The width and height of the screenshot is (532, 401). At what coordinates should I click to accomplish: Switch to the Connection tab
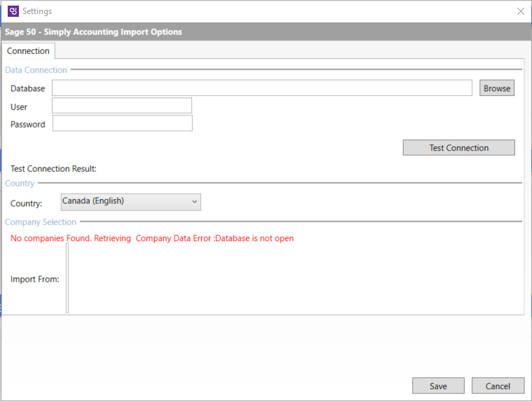(28, 51)
